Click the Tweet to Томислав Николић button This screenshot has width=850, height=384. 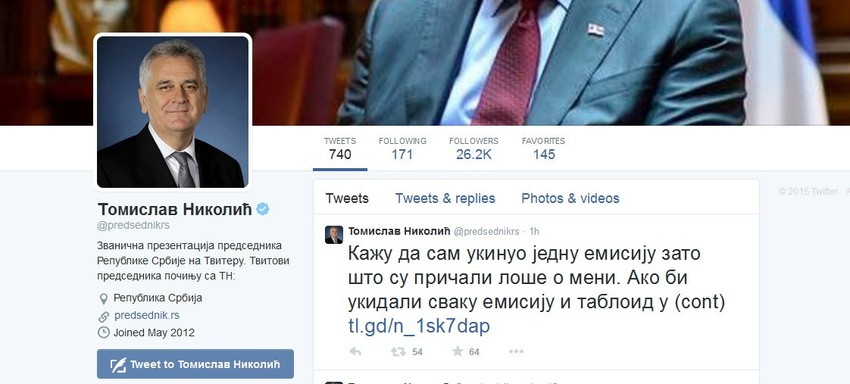[195, 364]
